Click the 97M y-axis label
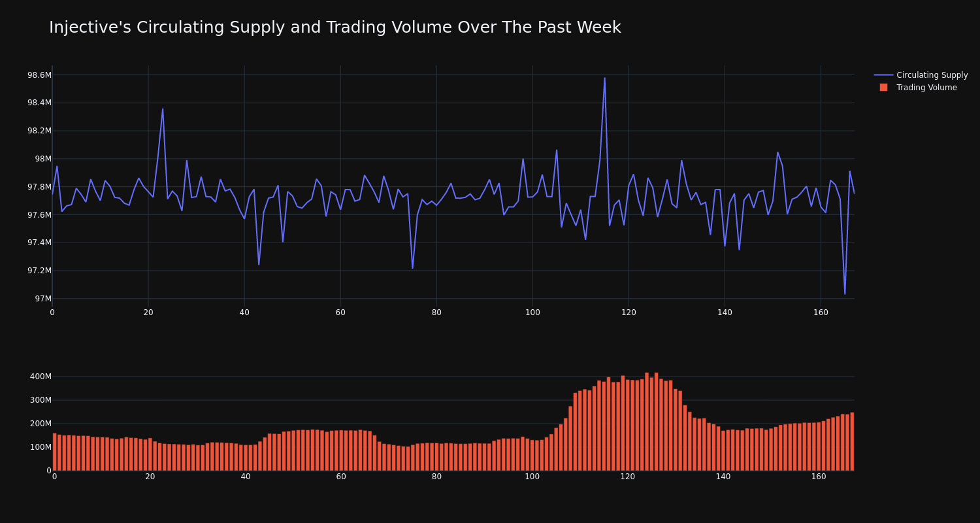 [43, 299]
